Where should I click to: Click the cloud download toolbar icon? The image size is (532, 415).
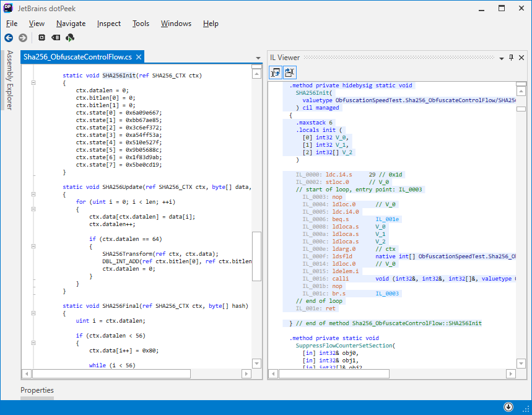[x=70, y=37]
